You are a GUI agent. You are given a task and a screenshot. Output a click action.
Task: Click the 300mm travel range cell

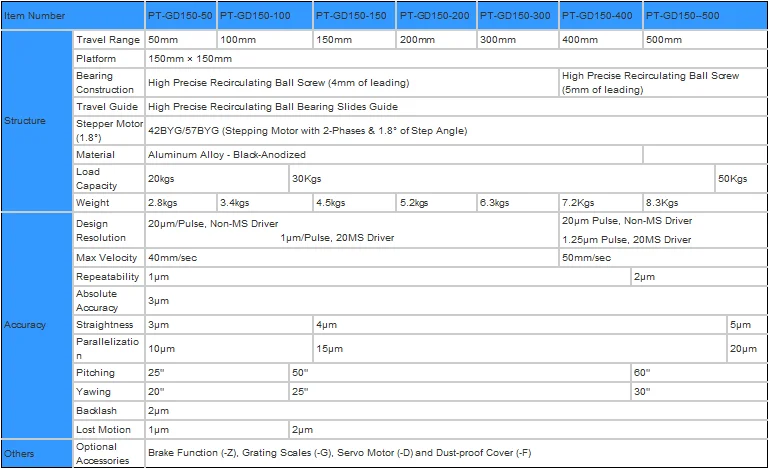[516, 40]
